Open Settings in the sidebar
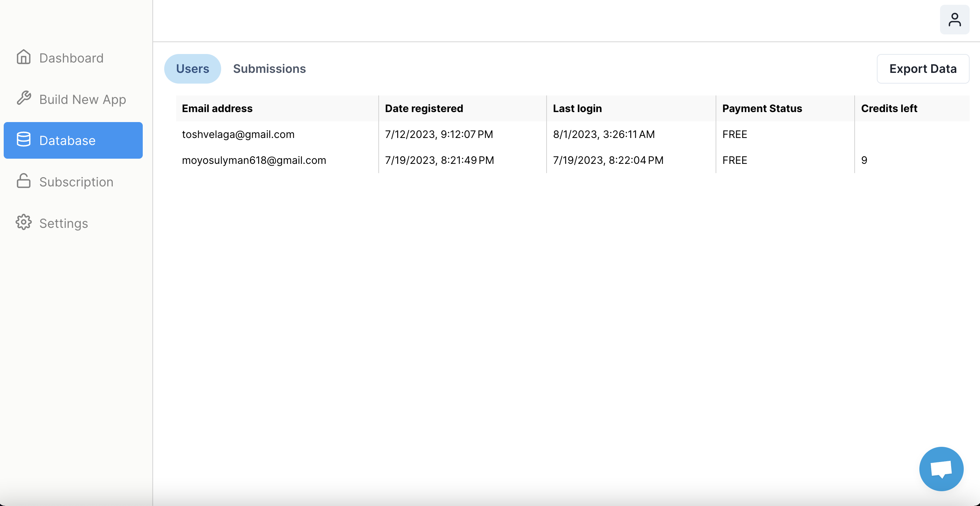 [x=73, y=223]
